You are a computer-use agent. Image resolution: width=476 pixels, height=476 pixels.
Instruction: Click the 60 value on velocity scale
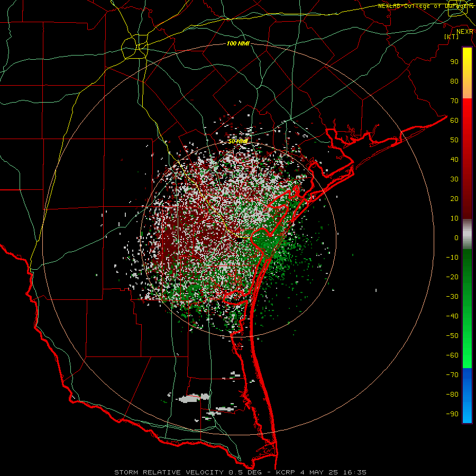[454, 121]
